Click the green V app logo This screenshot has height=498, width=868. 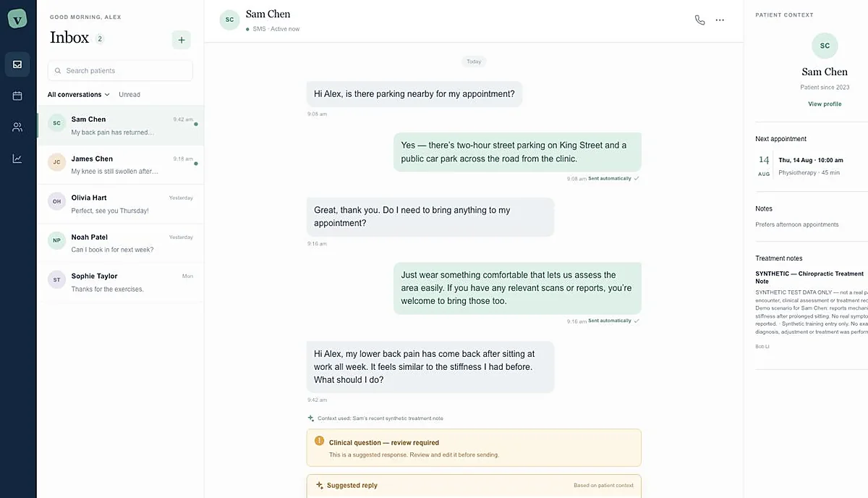click(x=17, y=18)
